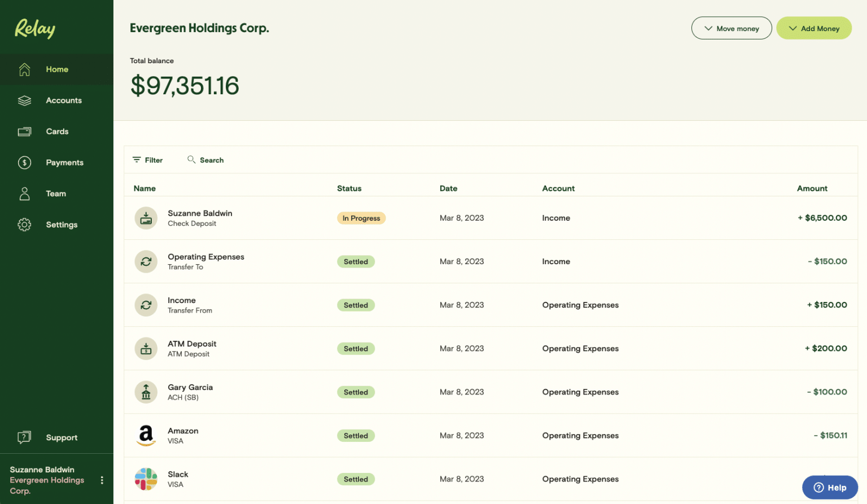The image size is (867, 504).
Task: Select the Accounts icon in the sidebar
Action: pos(24,100)
